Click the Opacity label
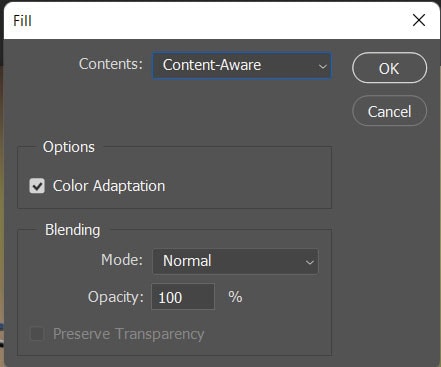Viewport: 441px width, 367px height. point(116,297)
